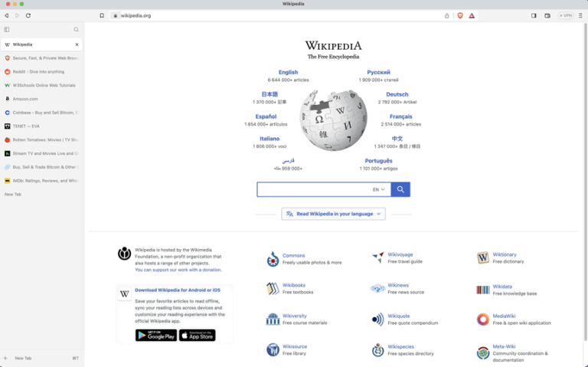Click the share icon in address bar

pyautogui.click(x=446, y=16)
